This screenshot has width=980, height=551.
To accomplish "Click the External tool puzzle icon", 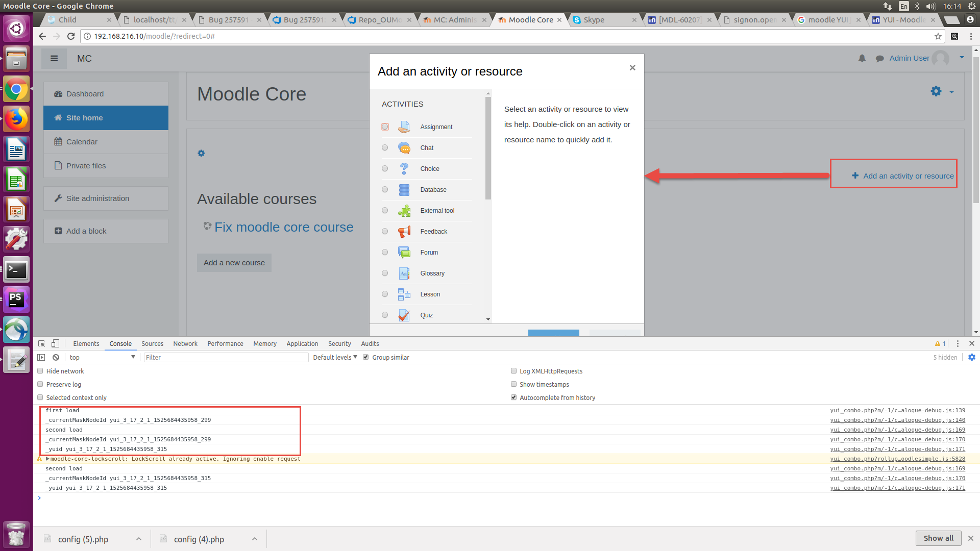I will point(404,211).
